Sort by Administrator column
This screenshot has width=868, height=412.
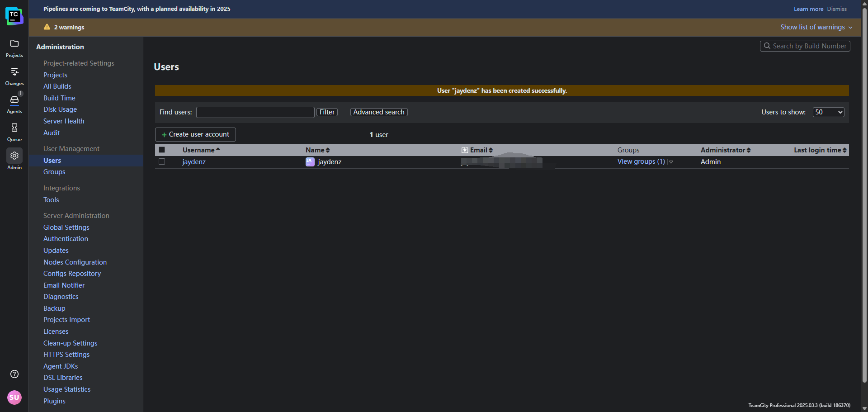726,150
